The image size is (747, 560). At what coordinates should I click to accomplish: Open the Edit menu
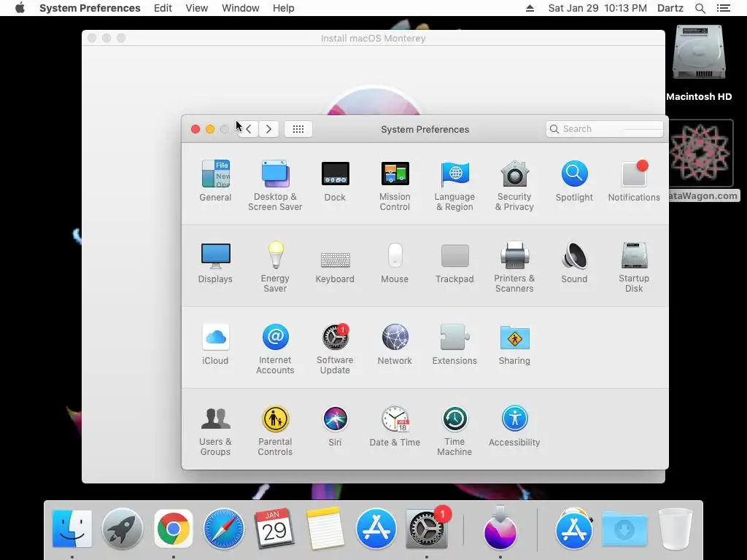click(x=163, y=8)
